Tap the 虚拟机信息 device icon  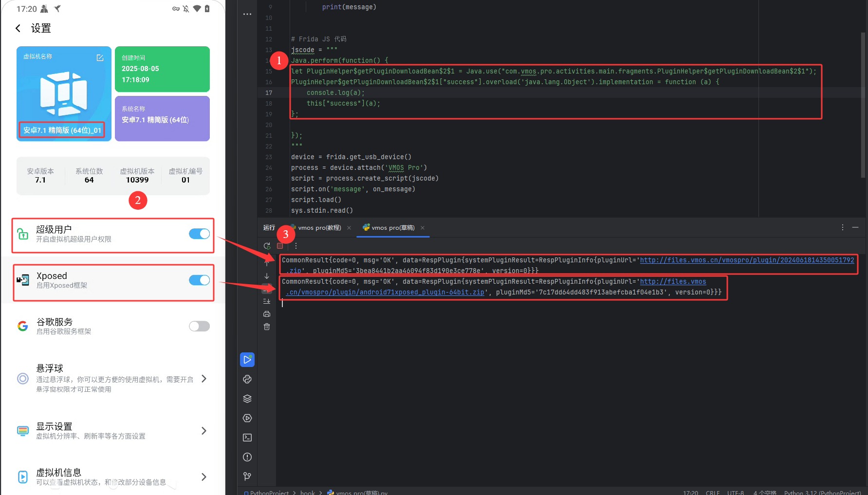pyautogui.click(x=23, y=477)
